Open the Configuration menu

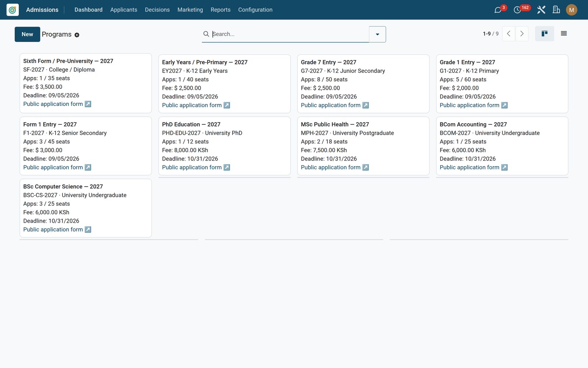[x=255, y=10]
